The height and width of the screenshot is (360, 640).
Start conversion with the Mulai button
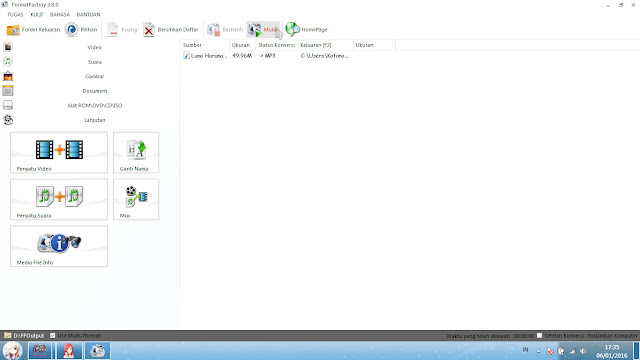pyautogui.click(x=263, y=30)
